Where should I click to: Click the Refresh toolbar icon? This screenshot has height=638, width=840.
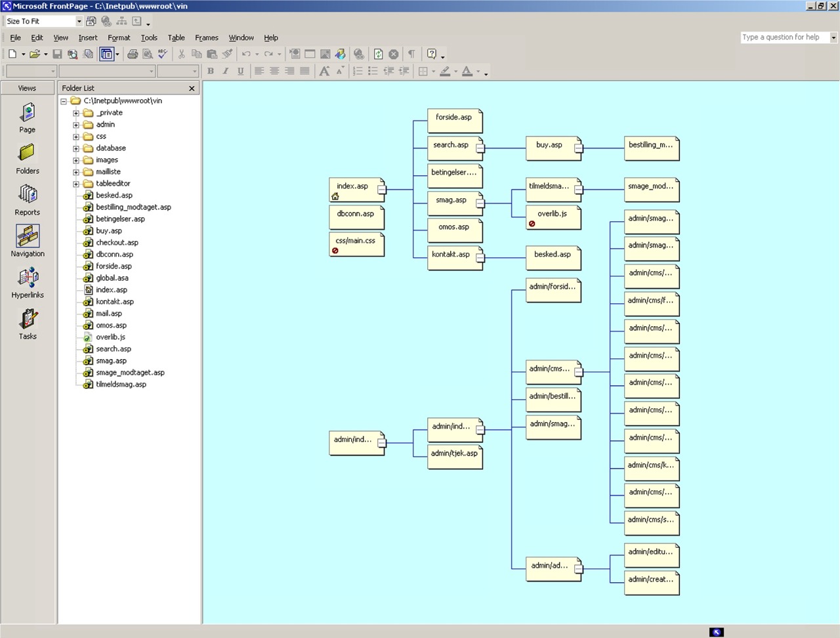(378, 54)
